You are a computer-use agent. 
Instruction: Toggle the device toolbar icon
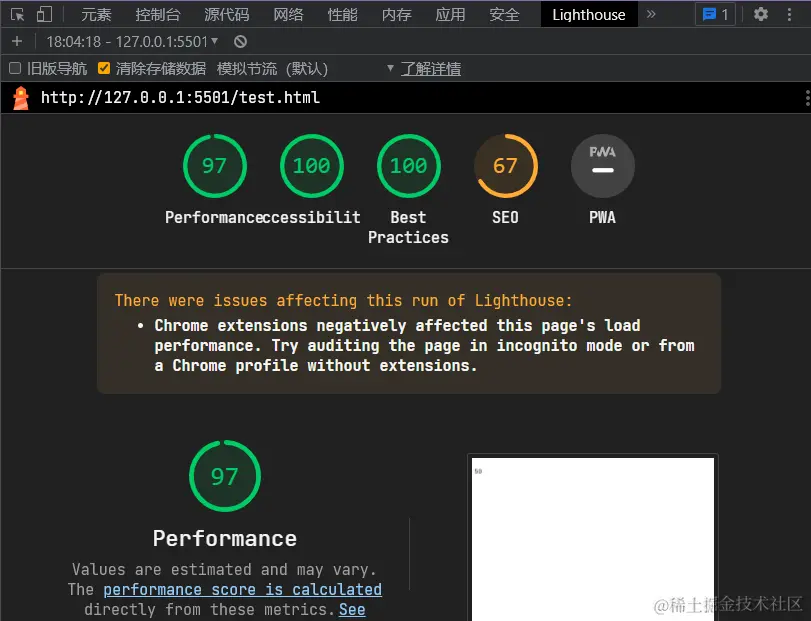[44, 14]
